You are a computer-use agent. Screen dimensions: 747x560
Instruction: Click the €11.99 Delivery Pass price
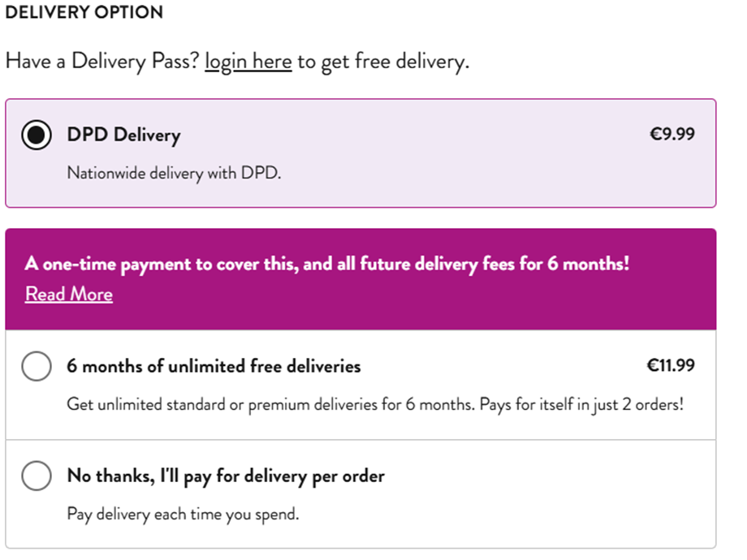click(x=670, y=366)
